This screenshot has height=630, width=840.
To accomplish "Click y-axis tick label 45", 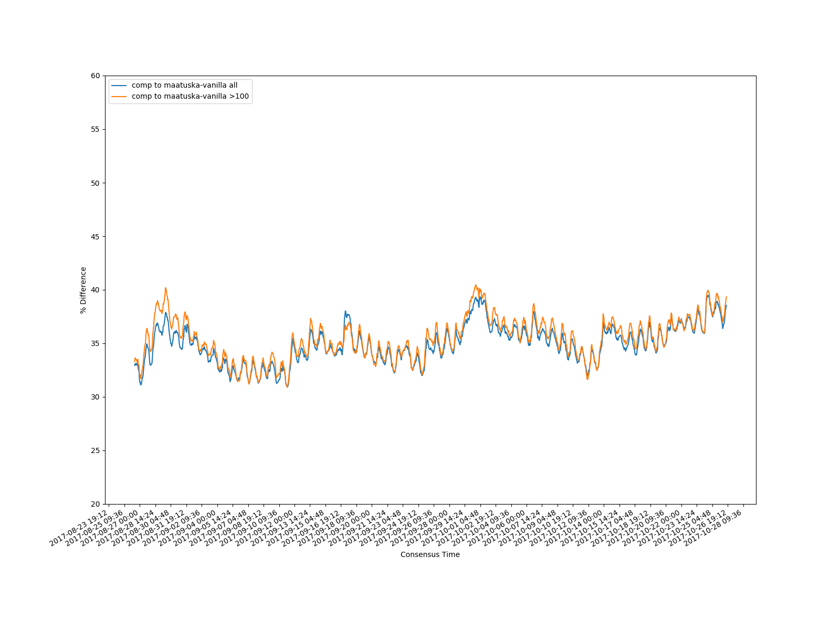I will (x=95, y=236).
